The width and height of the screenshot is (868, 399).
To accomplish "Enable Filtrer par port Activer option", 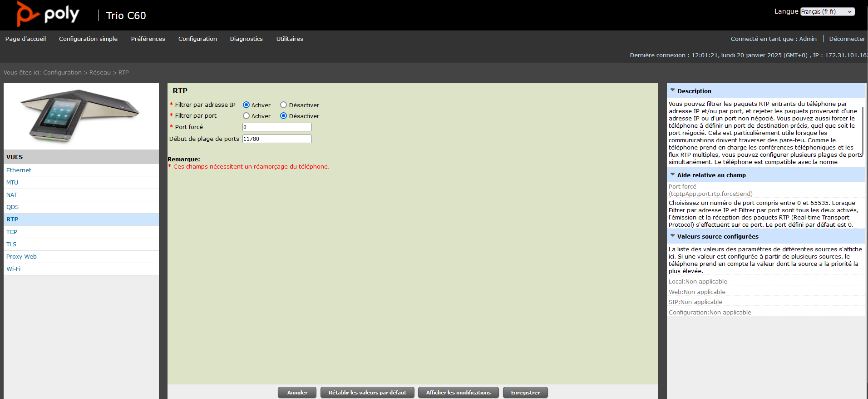I will (x=246, y=116).
